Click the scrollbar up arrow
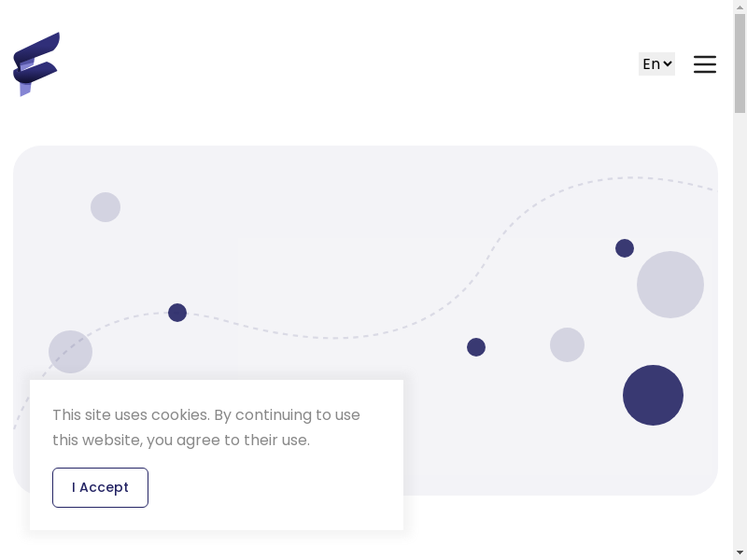This screenshot has height=560, width=747. pyautogui.click(x=740, y=7)
